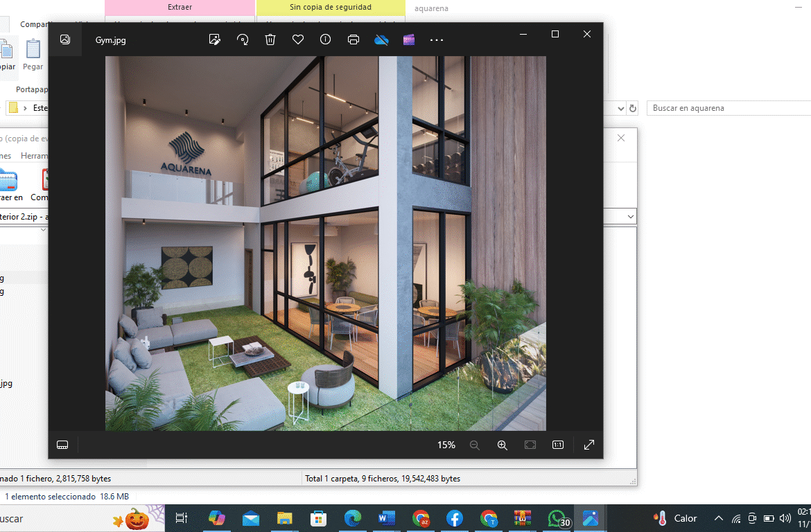This screenshot has width=811, height=532.
Task: Open the See more three-dots menu
Action: [x=437, y=39]
